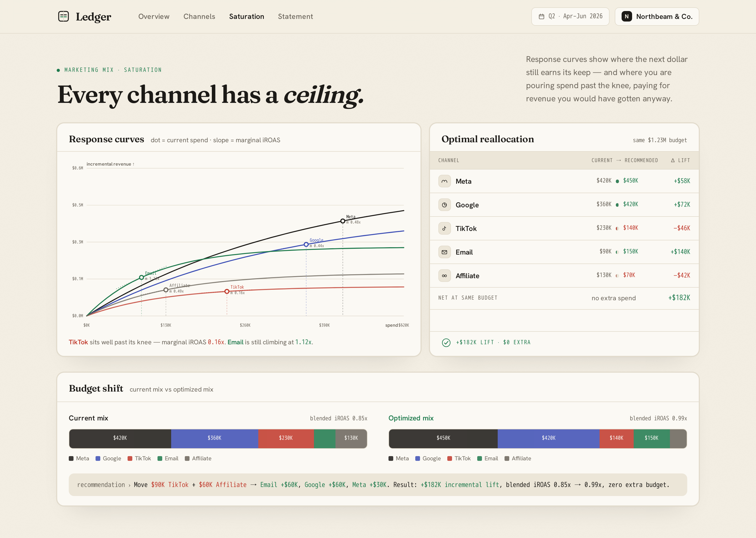Click the TikTok dot on response curve
This screenshot has height=538, width=756.
coord(227,292)
